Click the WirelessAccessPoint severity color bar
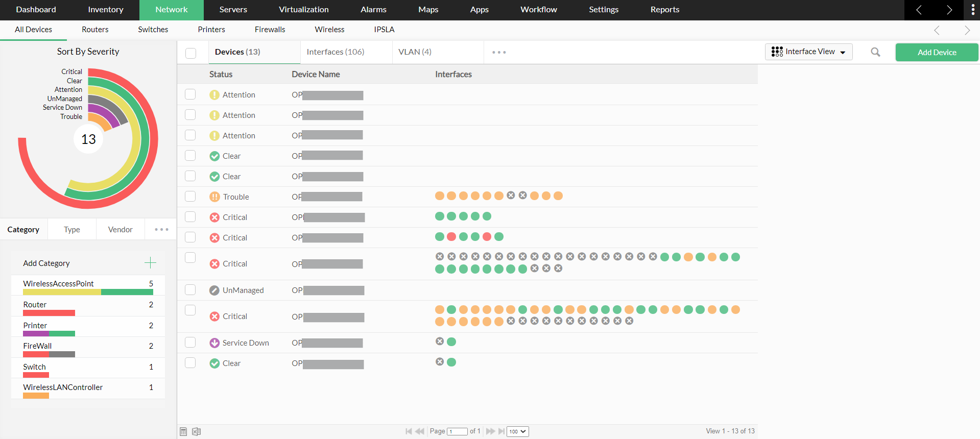980x439 pixels. pos(88,292)
